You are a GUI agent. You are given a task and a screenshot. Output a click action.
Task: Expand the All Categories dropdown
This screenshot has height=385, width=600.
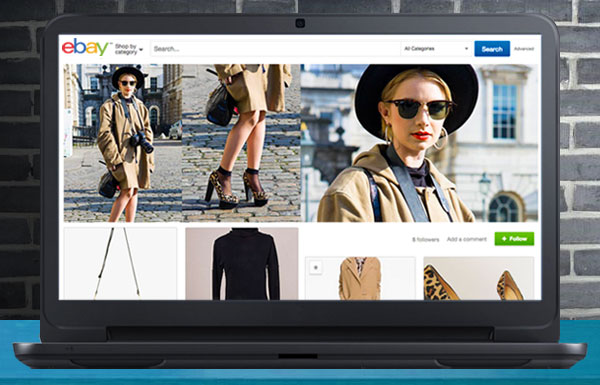click(436, 49)
